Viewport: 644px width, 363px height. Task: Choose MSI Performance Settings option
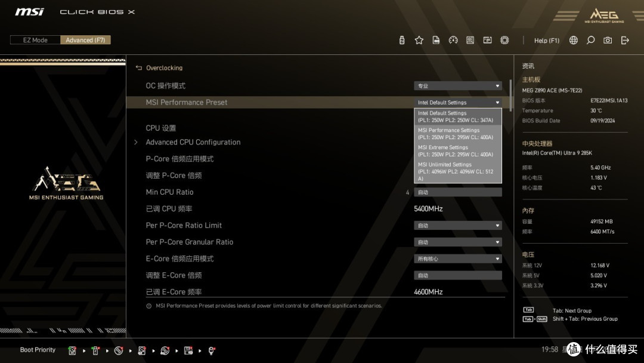[458, 134]
